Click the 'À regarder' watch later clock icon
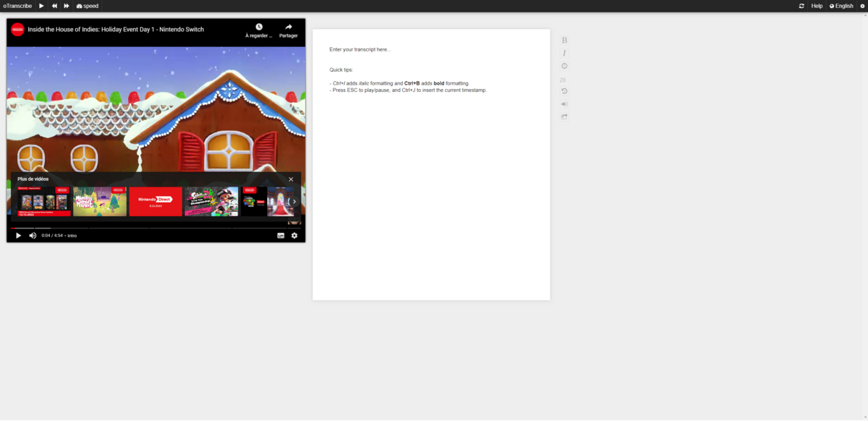This screenshot has width=868, height=426. (259, 27)
